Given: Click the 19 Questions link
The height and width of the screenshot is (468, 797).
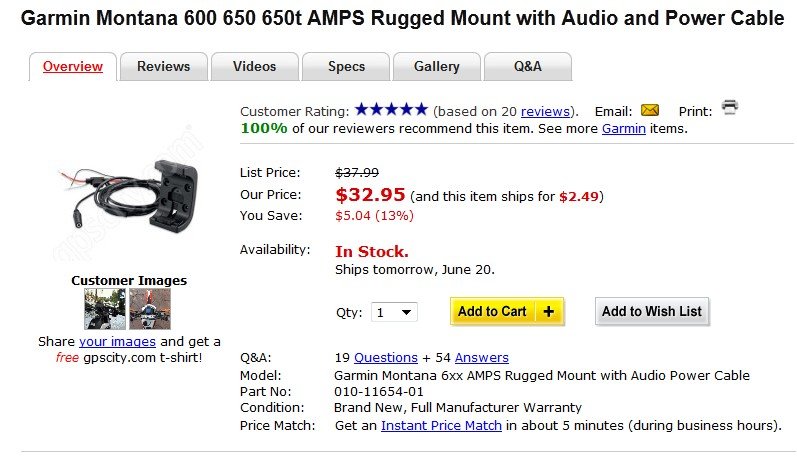Looking at the screenshot, I should point(385,357).
